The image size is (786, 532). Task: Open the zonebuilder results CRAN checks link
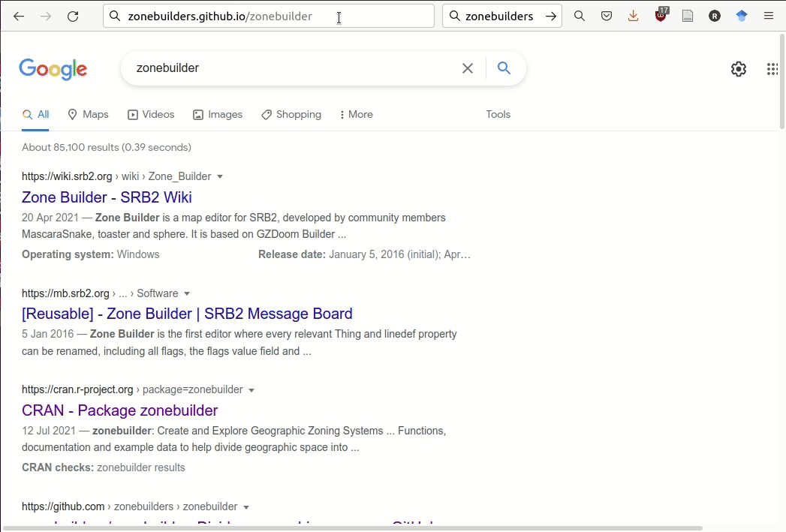click(141, 468)
